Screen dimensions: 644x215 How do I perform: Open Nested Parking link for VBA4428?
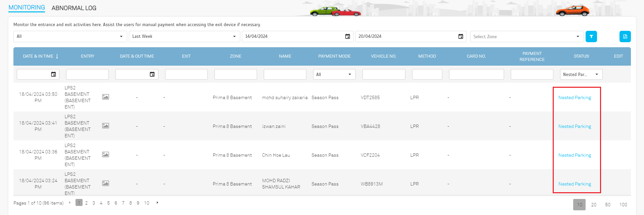[575, 126]
